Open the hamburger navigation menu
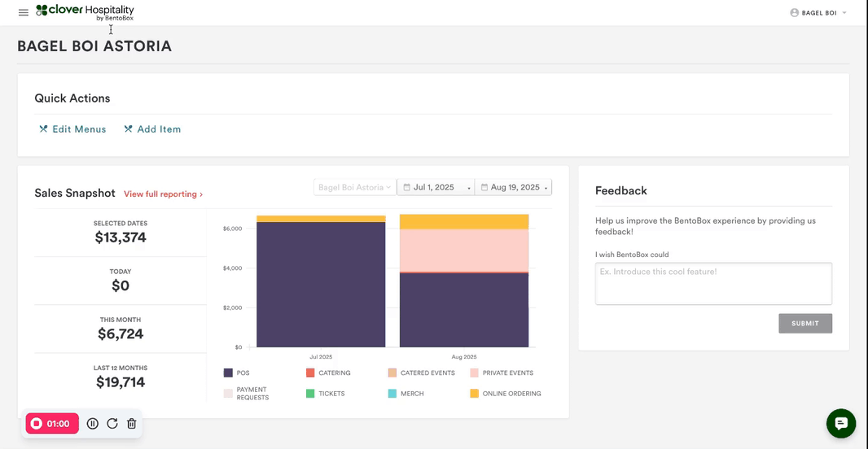The image size is (868, 449). pos(24,12)
